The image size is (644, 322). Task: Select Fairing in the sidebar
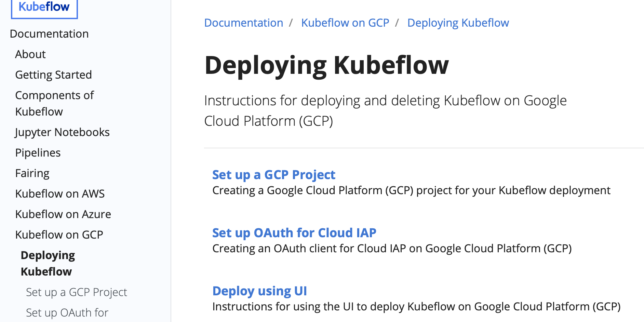[32, 173]
